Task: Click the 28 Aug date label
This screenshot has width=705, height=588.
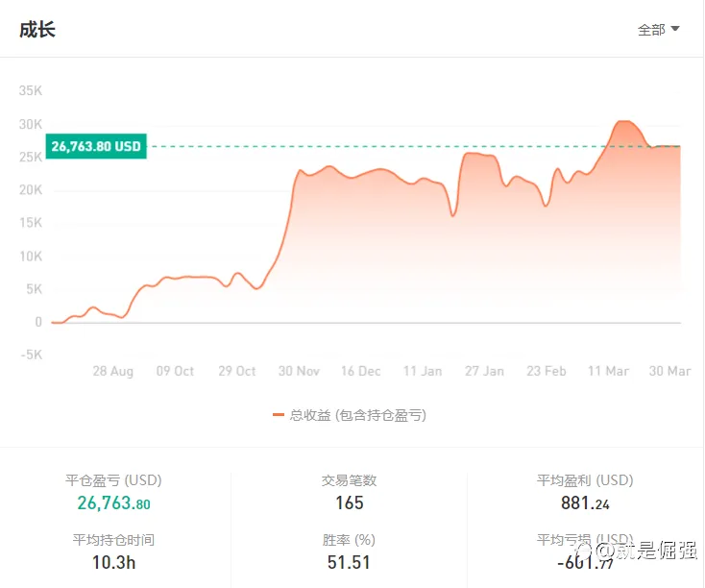Action: point(112,371)
